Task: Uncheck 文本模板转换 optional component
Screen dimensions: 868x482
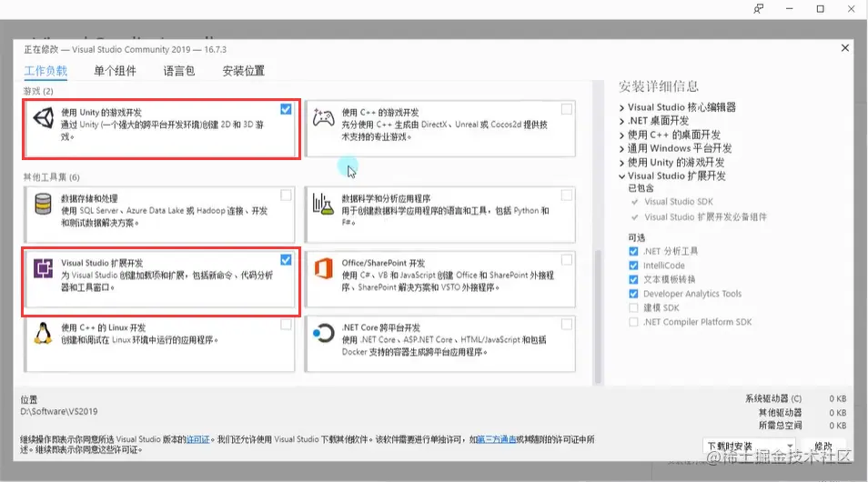Action: click(x=633, y=279)
